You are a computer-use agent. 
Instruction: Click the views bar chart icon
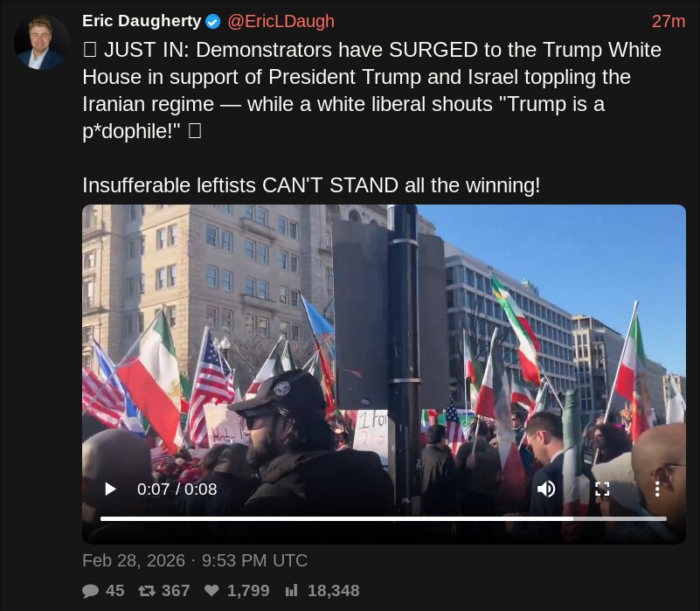pos(291,591)
